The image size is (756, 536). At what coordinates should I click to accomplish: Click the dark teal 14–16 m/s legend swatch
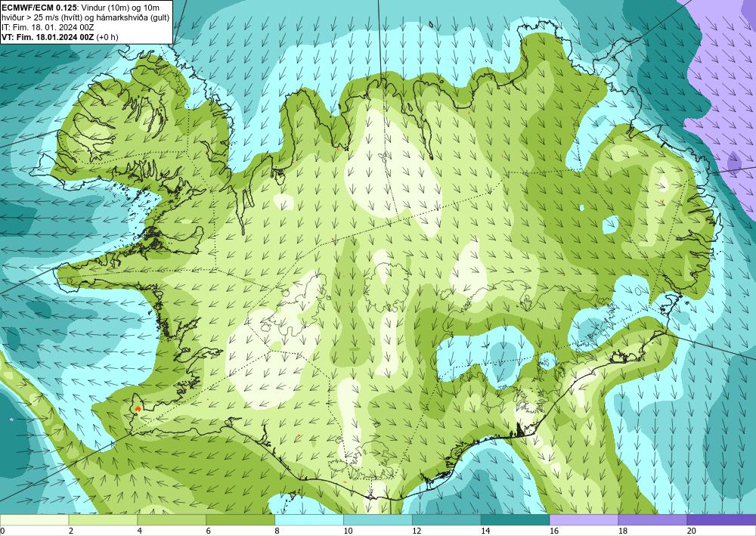coord(515,520)
